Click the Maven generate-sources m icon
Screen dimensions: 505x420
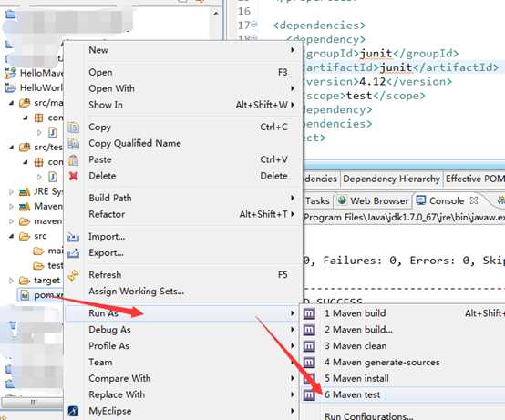coord(309,363)
